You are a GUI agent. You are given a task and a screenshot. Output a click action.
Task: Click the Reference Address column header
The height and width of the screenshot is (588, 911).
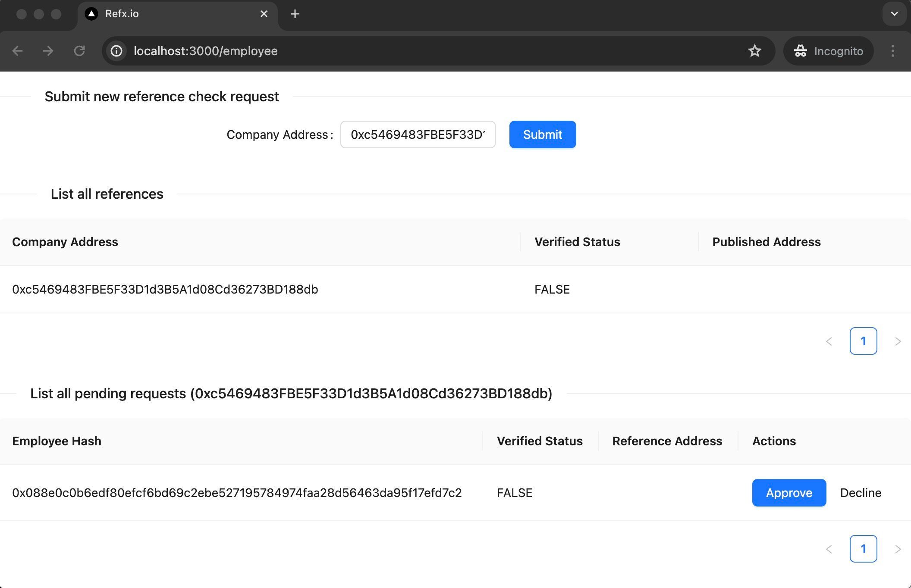pyautogui.click(x=668, y=441)
